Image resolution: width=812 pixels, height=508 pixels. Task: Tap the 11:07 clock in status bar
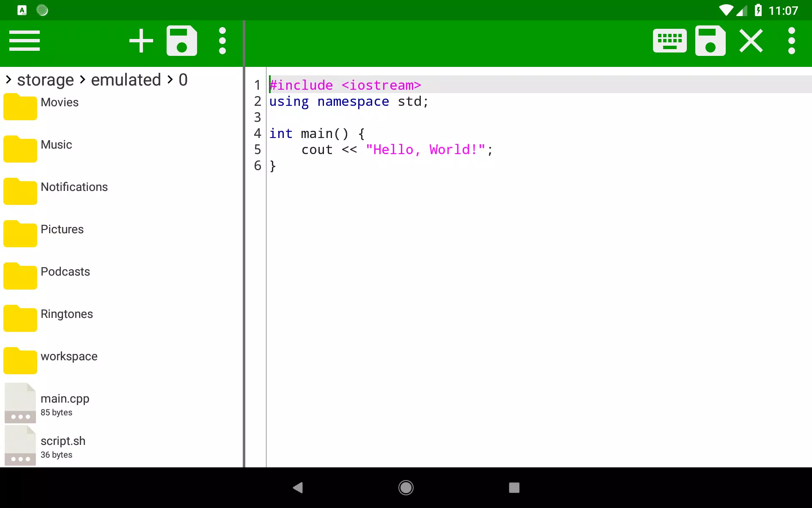783,10
